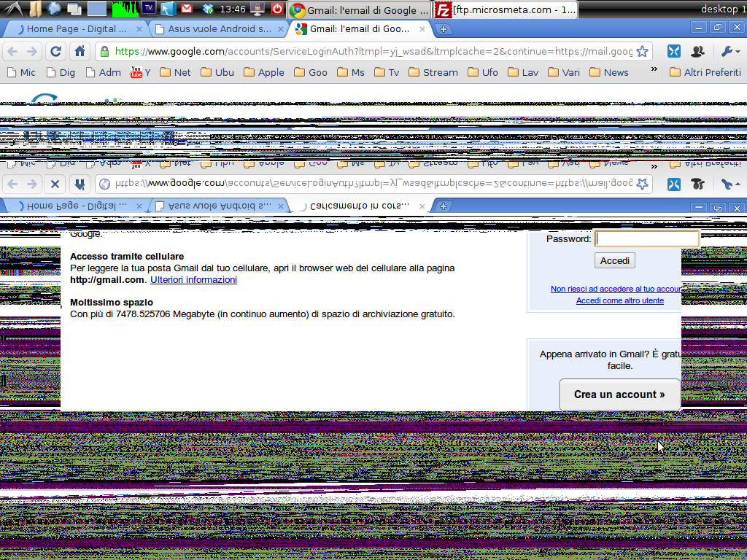Close the 'Asus vuole Android' tab
Image resolution: width=747 pixels, height=560 pixels.
pos(281,29)
